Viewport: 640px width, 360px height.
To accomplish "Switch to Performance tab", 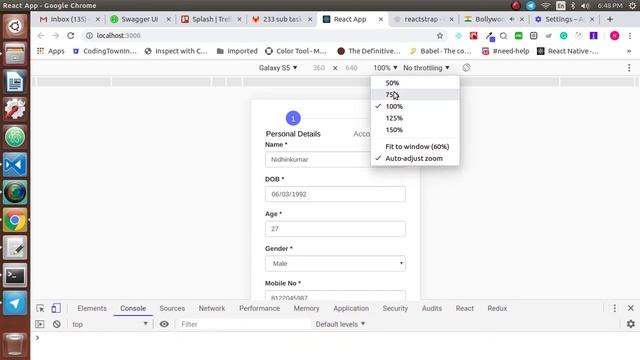I will [259, 308].
